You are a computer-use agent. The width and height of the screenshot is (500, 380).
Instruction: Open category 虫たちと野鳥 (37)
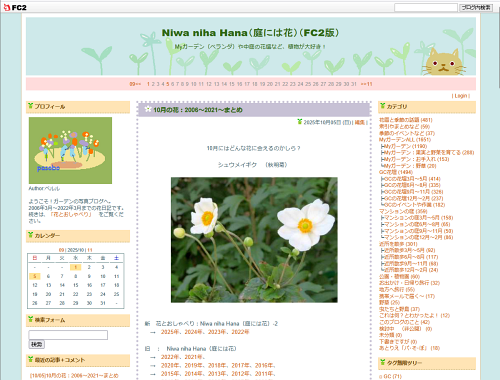tap(399, 309)
